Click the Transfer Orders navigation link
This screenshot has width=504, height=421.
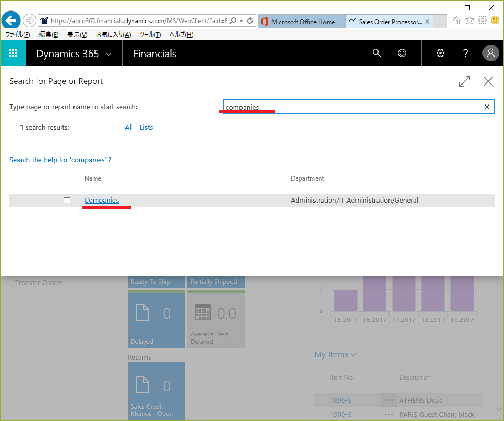click(x=39, y=282)
